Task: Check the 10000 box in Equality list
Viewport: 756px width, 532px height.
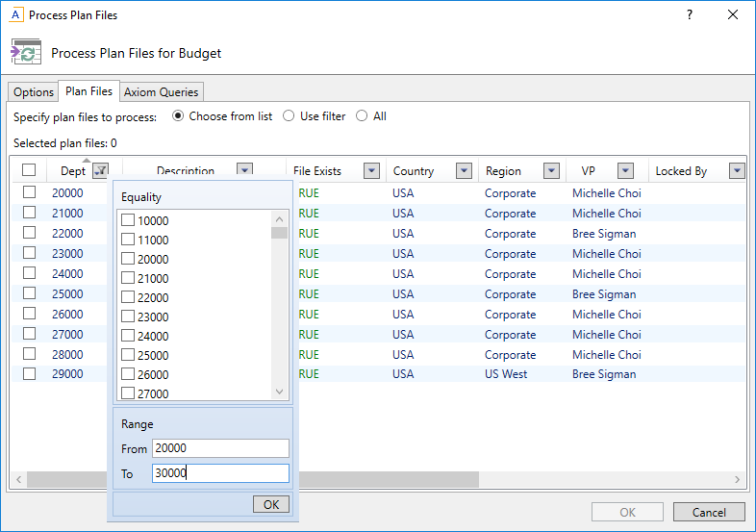Action: (128, 220)
